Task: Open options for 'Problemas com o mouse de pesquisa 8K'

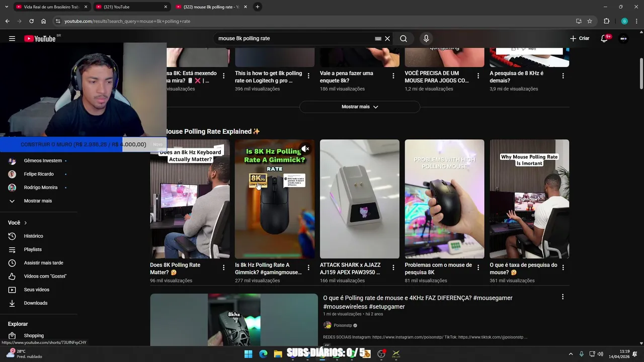Action: 478,267
